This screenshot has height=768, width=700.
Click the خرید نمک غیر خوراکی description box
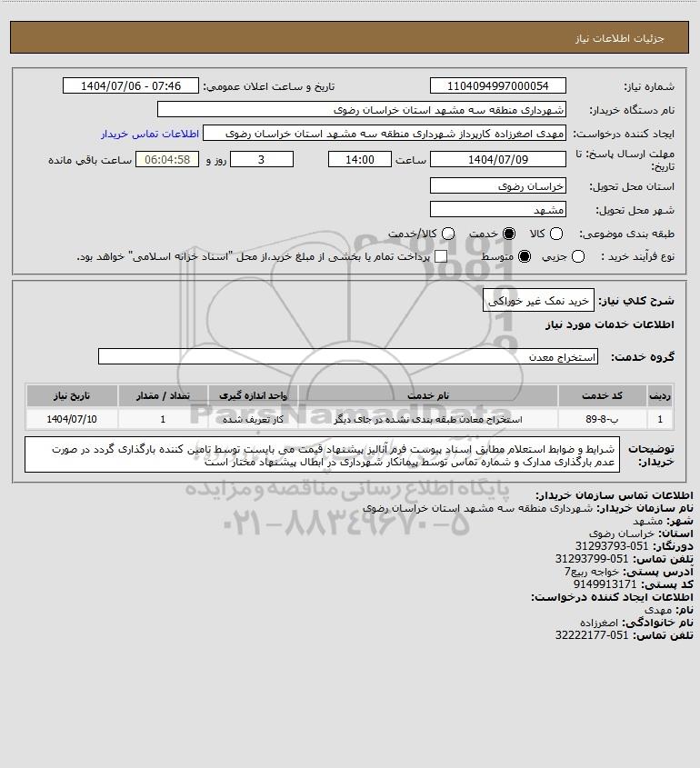(538, 300)
